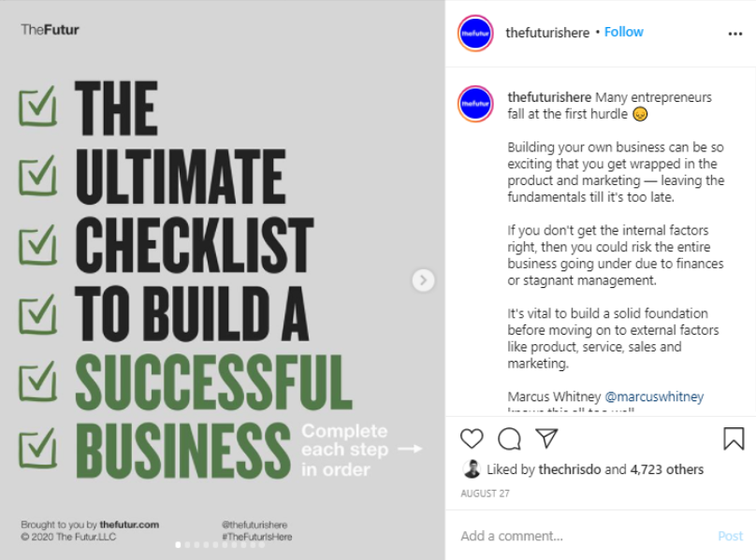Share post with the paper plane icon
This screenshot has height=560, width=756.
pyautogui.click(x=546, y=438)
